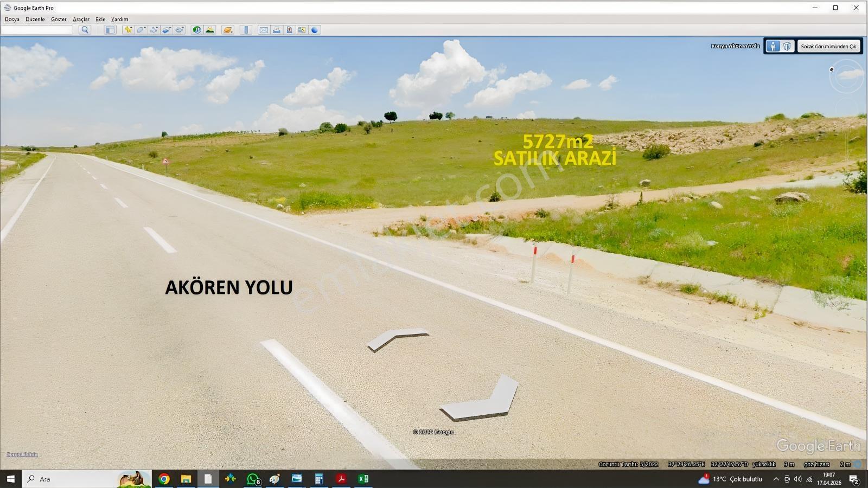
Task: Open the Windows Start menu
Action: (10, 479)
